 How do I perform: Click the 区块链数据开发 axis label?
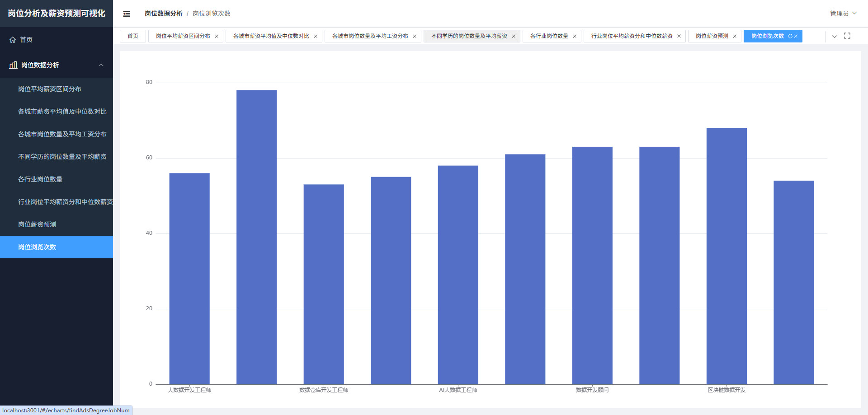point(726,390)
